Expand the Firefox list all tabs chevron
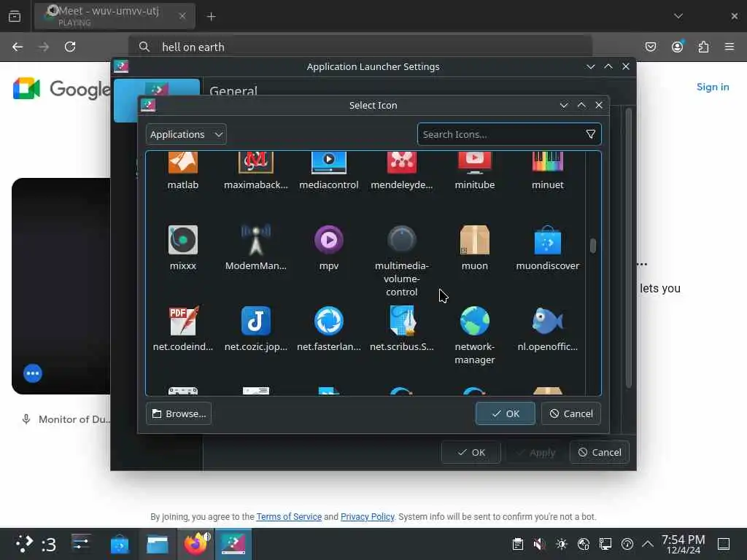This screenshot has width=747, height=560. click(678, 16)
